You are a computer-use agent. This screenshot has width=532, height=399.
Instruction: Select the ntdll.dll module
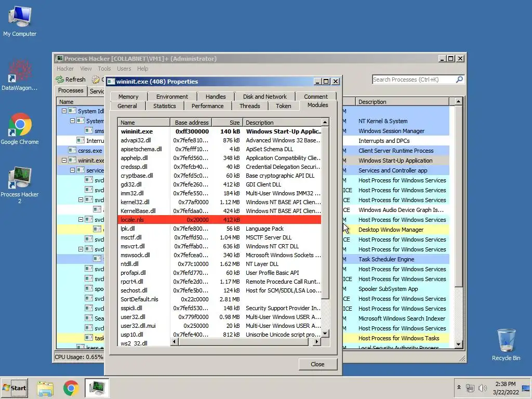coord(219,263)
